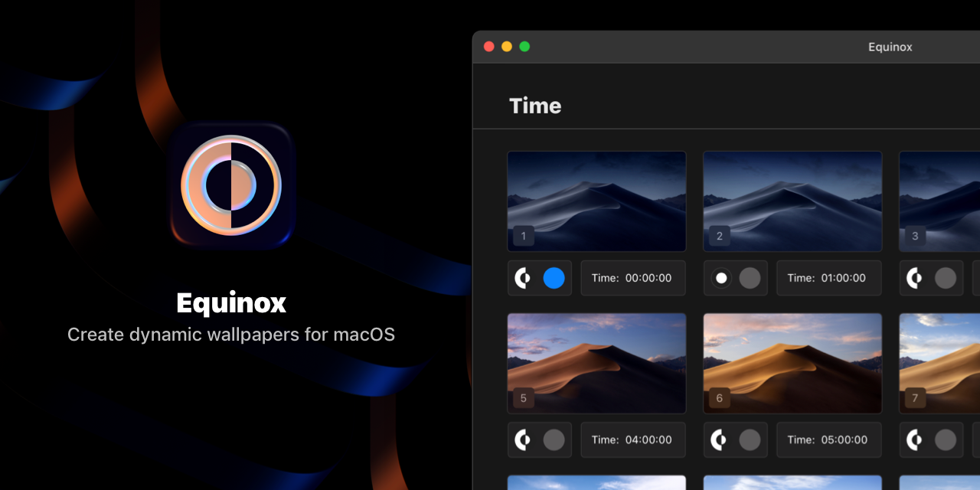Image resolution: width=980 pixels, height=490 pixels.
Task: Close the Equinox window with the red button
Action: click(489, 47)
